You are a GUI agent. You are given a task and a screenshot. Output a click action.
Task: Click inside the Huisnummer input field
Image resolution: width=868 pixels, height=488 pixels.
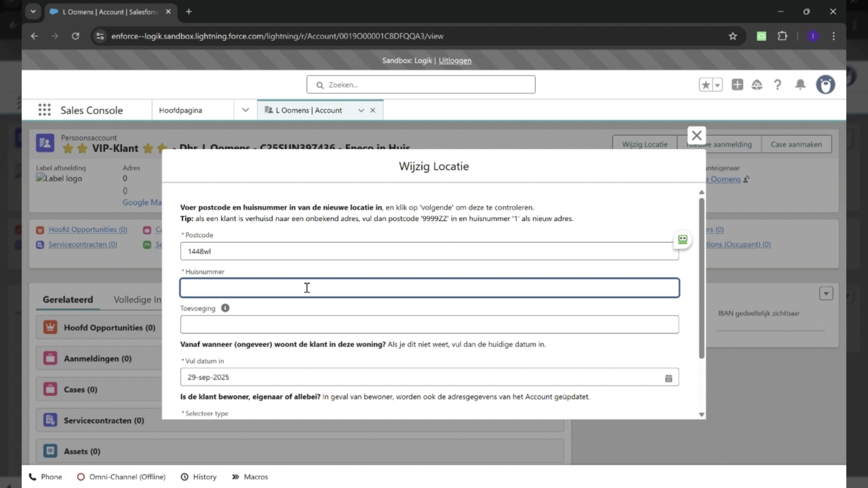pos(429,288)
